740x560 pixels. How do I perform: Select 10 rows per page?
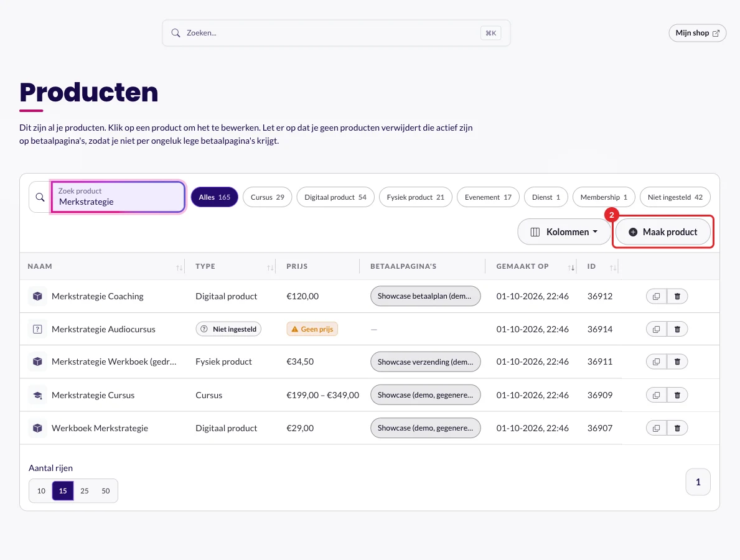42,491
